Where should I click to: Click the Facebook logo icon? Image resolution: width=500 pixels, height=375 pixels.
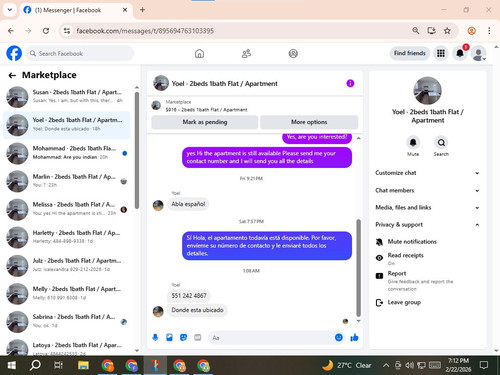point(14,53)
